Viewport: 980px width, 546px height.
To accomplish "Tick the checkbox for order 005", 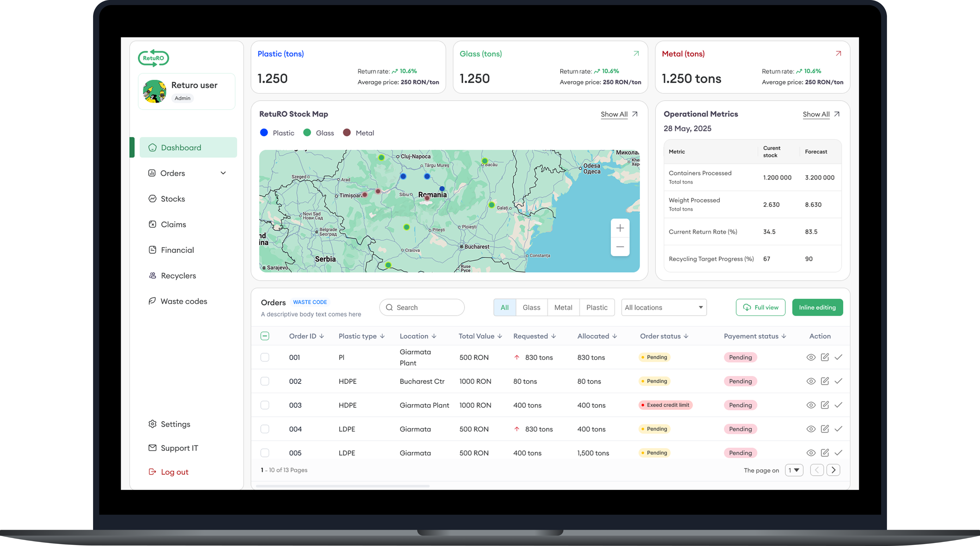I will click(265, 453).
